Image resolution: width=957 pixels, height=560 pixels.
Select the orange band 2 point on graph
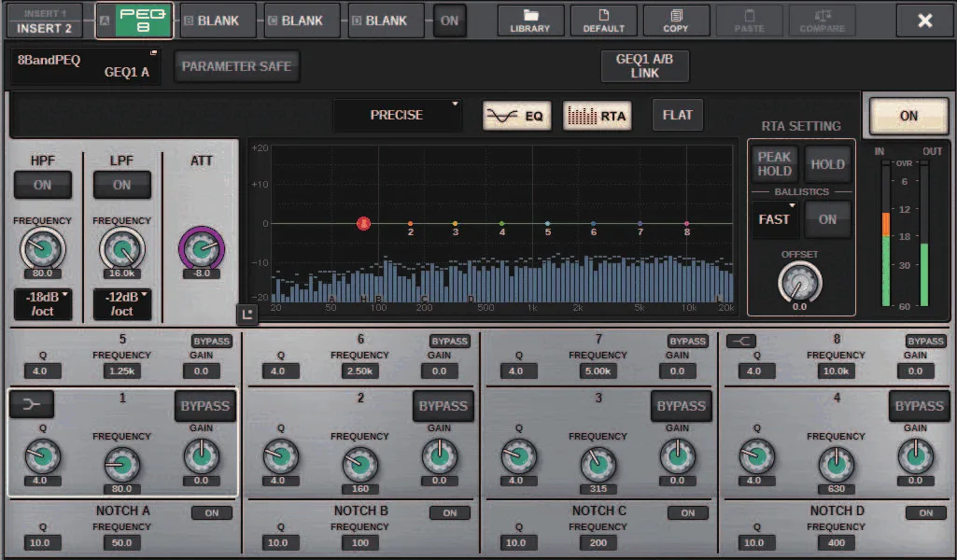pyautogui.click(x=410, y=224)
